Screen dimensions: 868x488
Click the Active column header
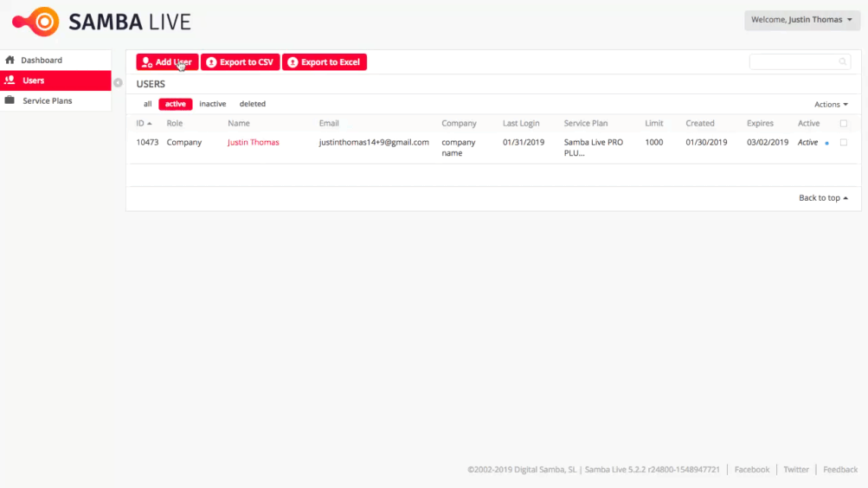pos(808,124)
